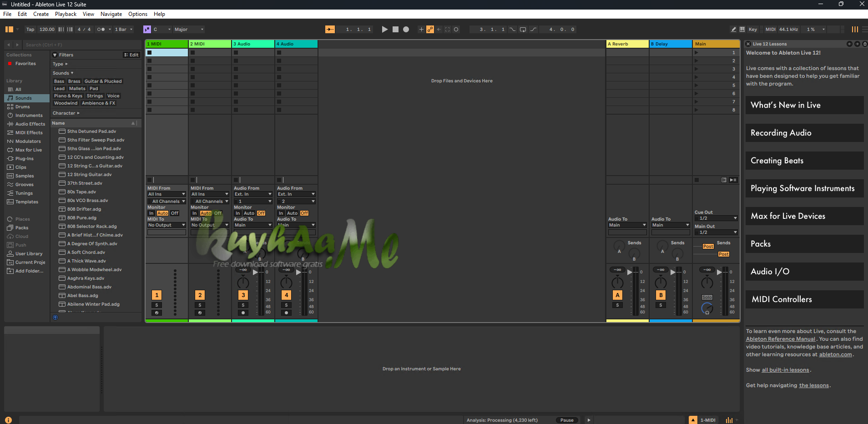Viewport: 868px width, 424px height.
Task: Toggle the browser show/hide icon
Action: click(9, 29)
